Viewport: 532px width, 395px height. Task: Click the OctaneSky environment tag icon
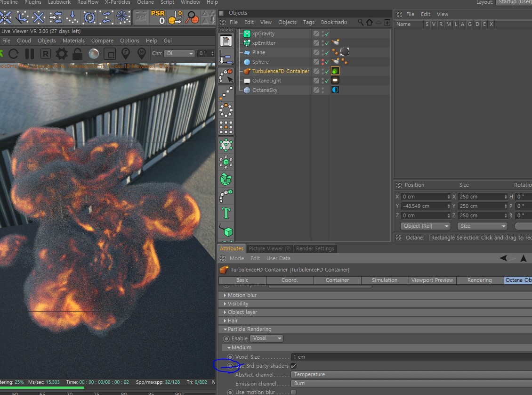pos(335,90)
